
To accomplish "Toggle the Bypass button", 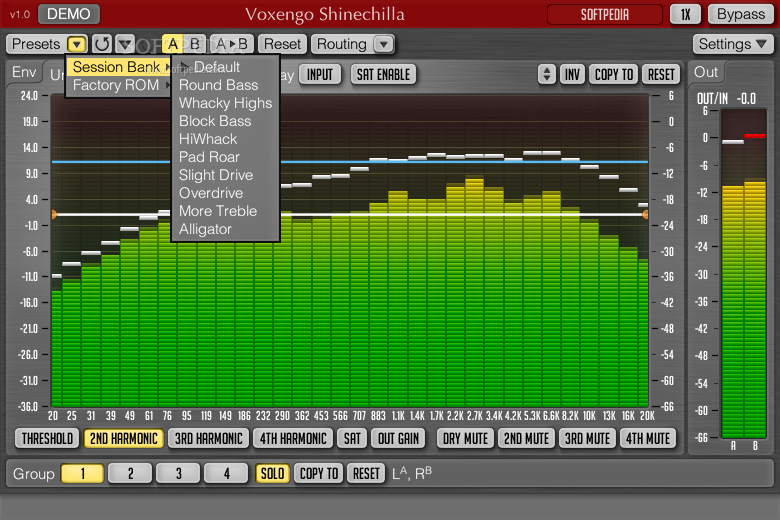I will tap(741, 14).
